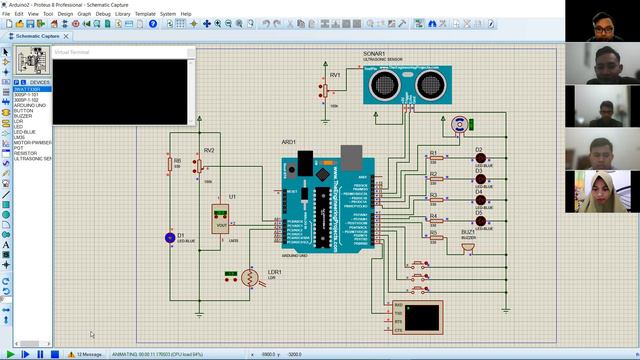
Task: Open the Debug menu
Action: [103, 14]
